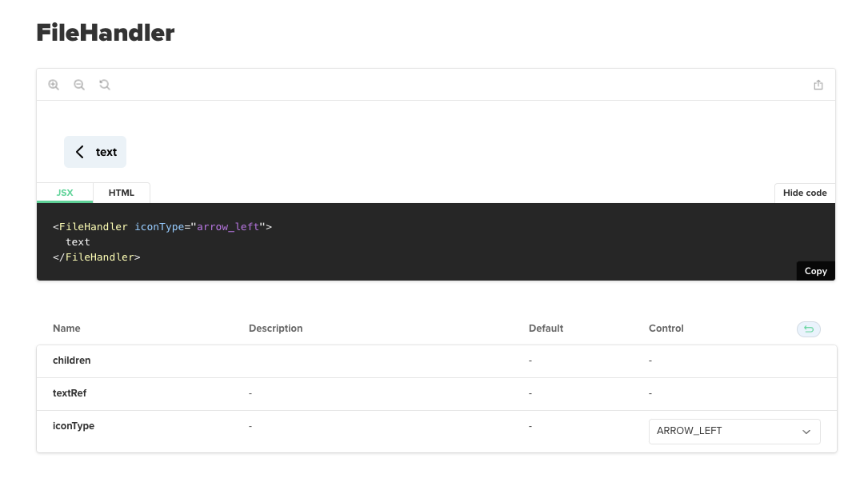
Task: Click the opening FileHandler tag code line
Action: pos(162,227)
